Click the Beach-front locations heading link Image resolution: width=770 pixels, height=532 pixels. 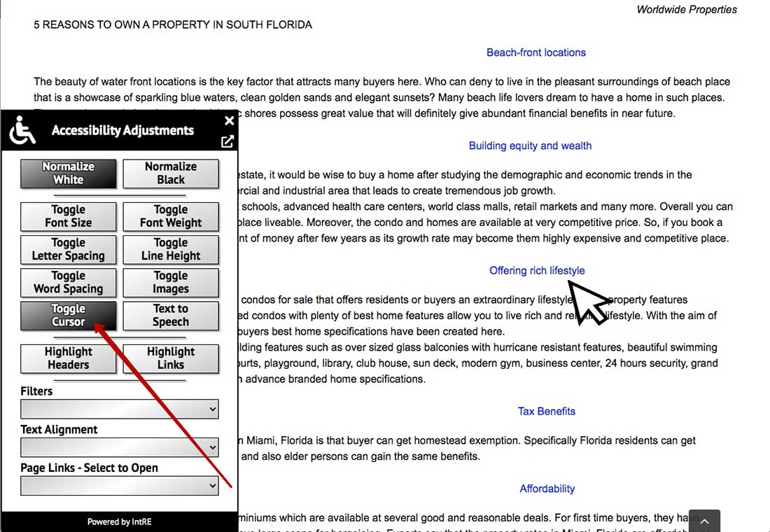535,52
